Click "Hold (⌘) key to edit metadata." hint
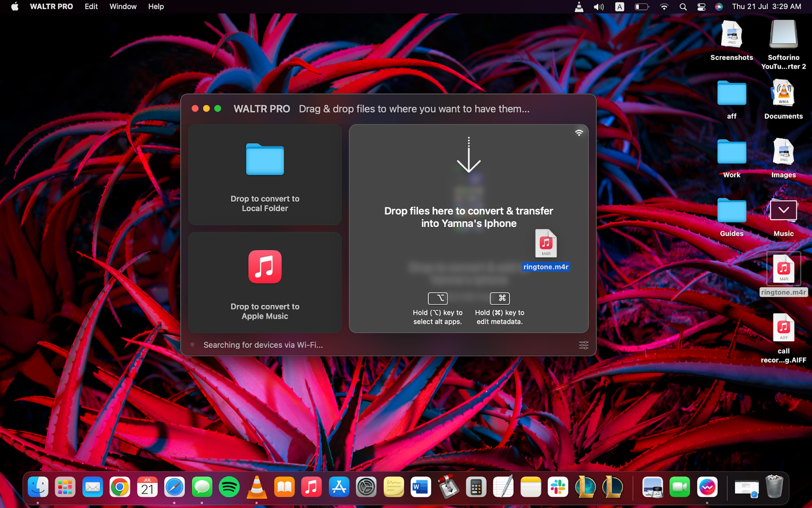 (x=500, y=317)
